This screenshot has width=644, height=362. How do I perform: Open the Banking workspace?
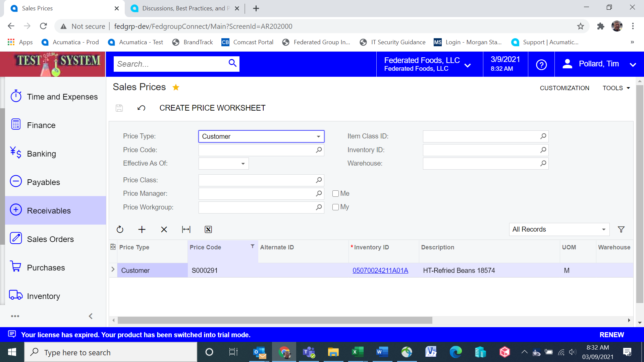55,154
